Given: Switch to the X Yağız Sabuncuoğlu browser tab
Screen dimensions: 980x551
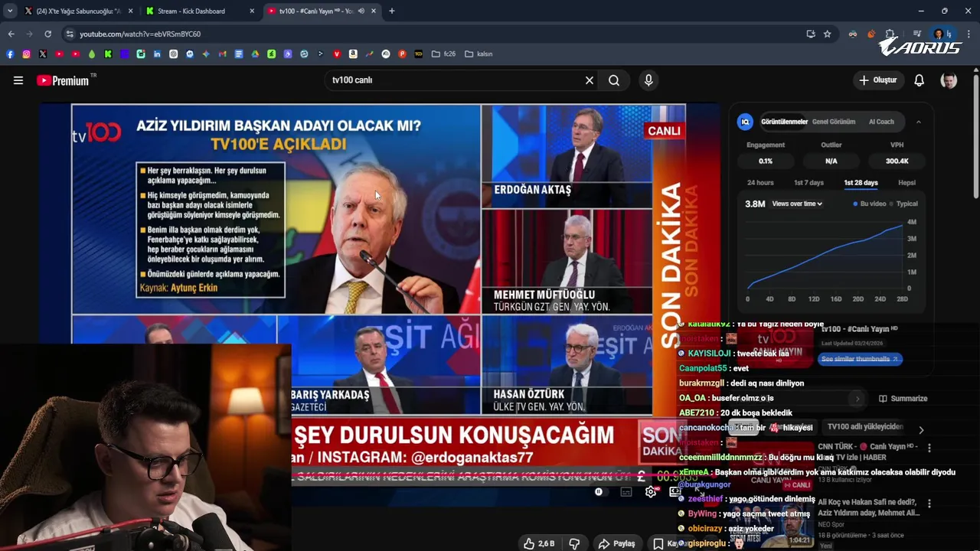Looking at the screenshot, I should tap(79, 11).
